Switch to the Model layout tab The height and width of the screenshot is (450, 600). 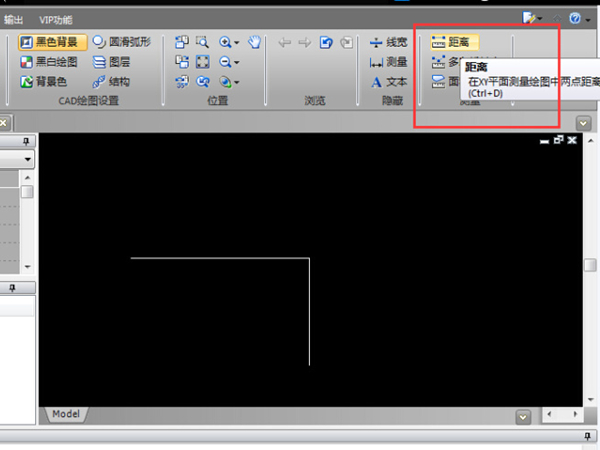pos(65,414)
